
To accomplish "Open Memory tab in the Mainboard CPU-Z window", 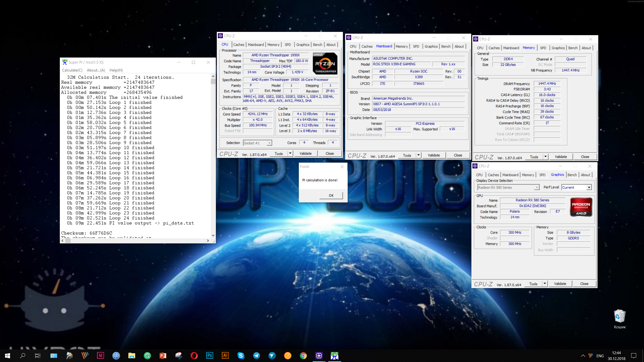I will coord(401,46).
